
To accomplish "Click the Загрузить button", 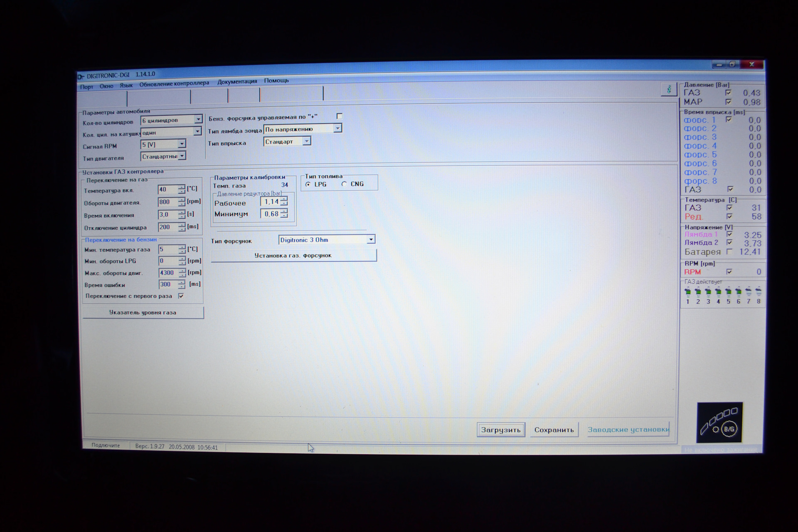I will 500,430.
